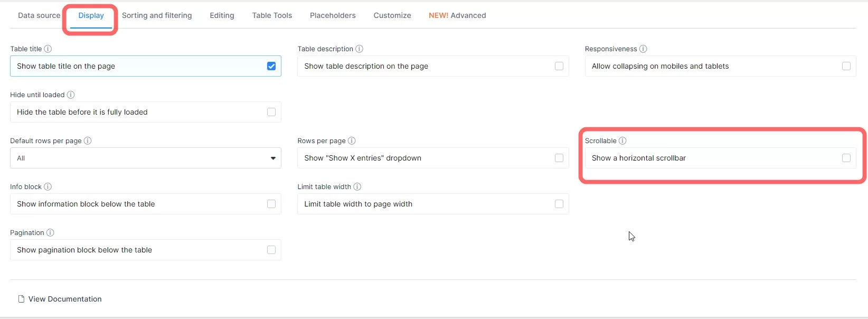Uncheck Show table title on the page
This screenshot has width=868, height=319.
[271, 66]
